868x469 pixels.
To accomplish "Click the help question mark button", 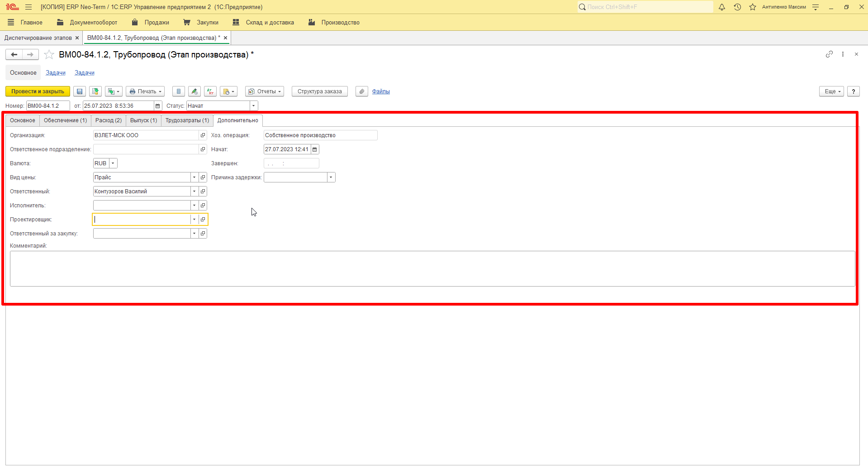I will point(854,91).
